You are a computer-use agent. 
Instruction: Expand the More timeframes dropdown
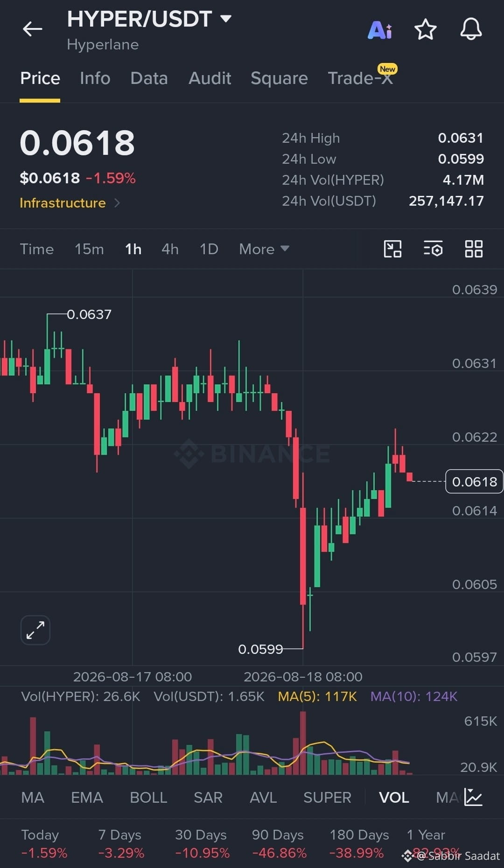click(264, 249)
